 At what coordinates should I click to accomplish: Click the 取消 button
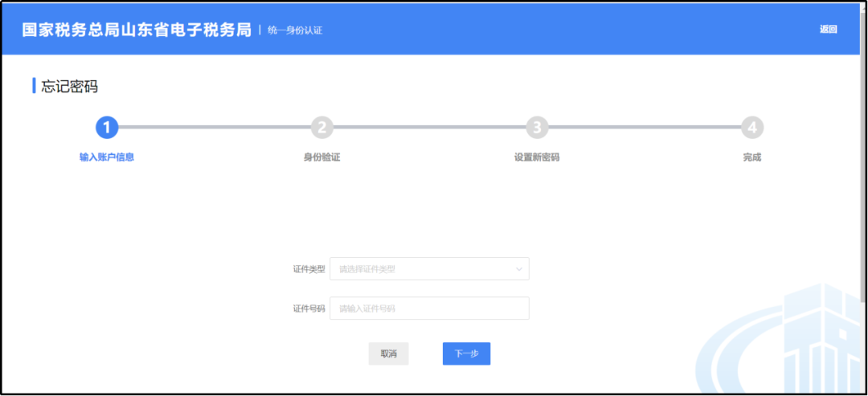click(389, 354)
